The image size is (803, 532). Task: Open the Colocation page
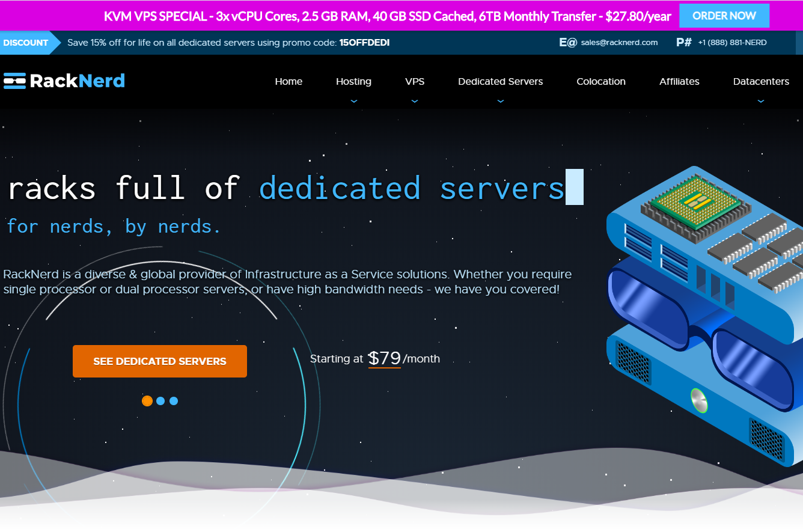[x=601, y=82]
